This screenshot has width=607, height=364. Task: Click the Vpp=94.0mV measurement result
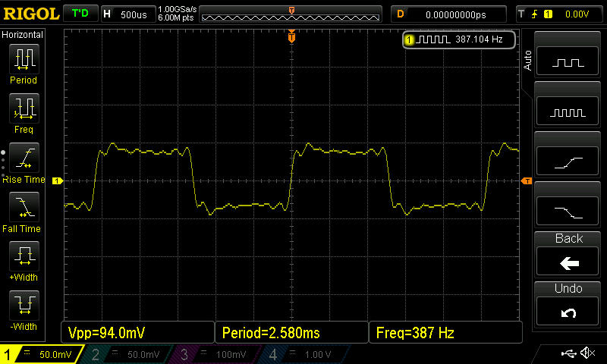point(137,332)
